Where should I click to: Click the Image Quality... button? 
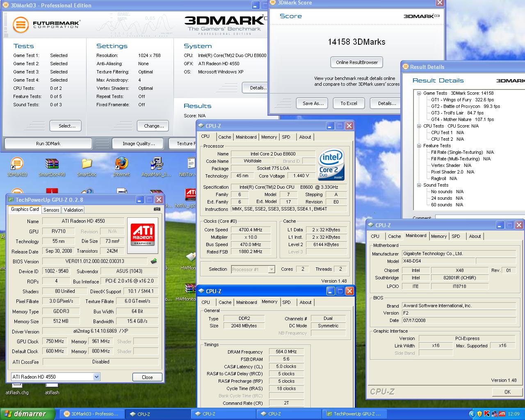click(x=139, y=144)
